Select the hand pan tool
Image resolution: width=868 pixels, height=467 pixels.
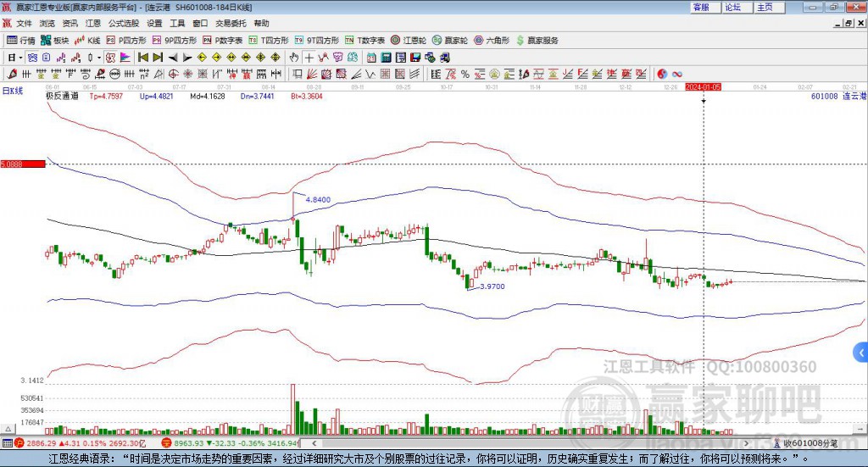pyautogui.click(x=294, y=58)
